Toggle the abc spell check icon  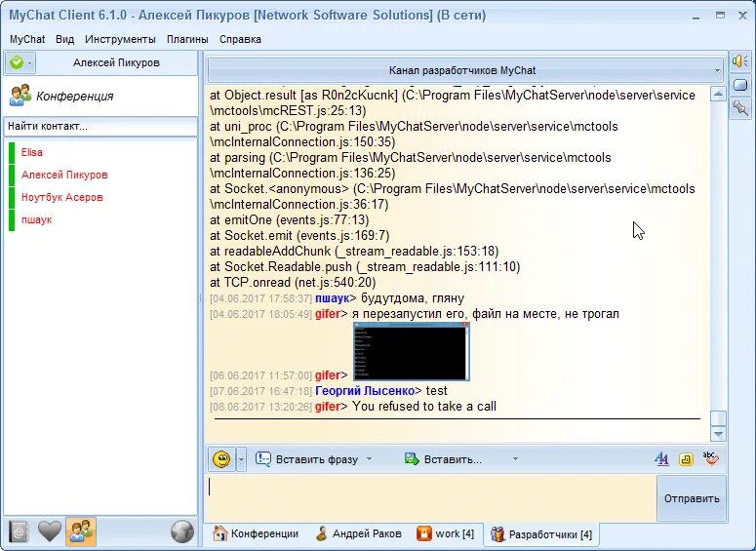710,458
